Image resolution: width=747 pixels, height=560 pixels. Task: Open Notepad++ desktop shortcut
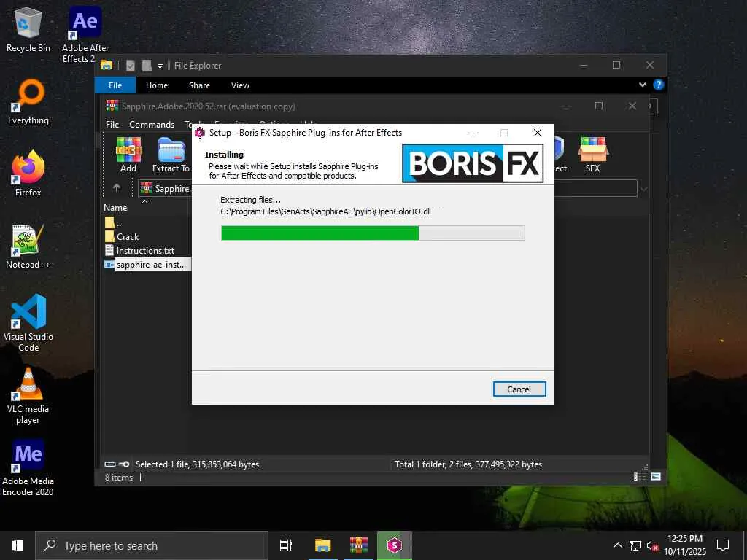28,246
